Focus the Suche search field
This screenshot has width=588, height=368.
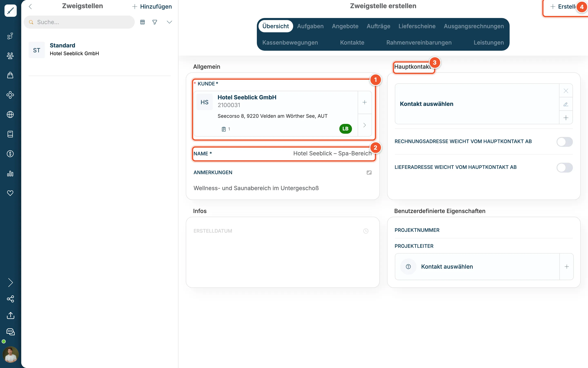point(79,22)
